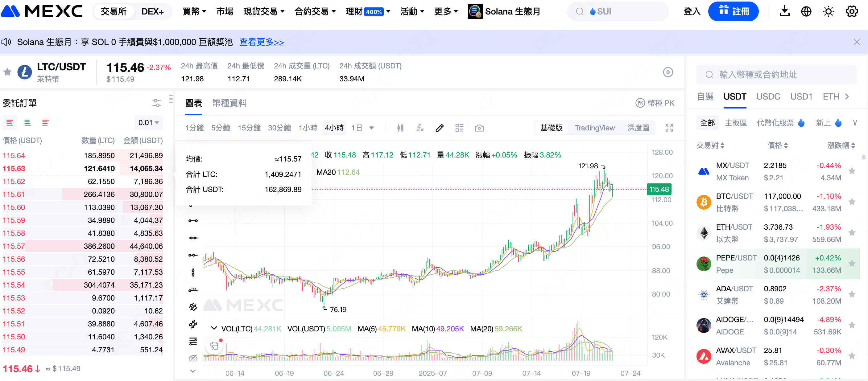The width and height of the screenshot is (868, 381).
Task: Select the Fibonacci retracement tool
Action: (193, 341)
